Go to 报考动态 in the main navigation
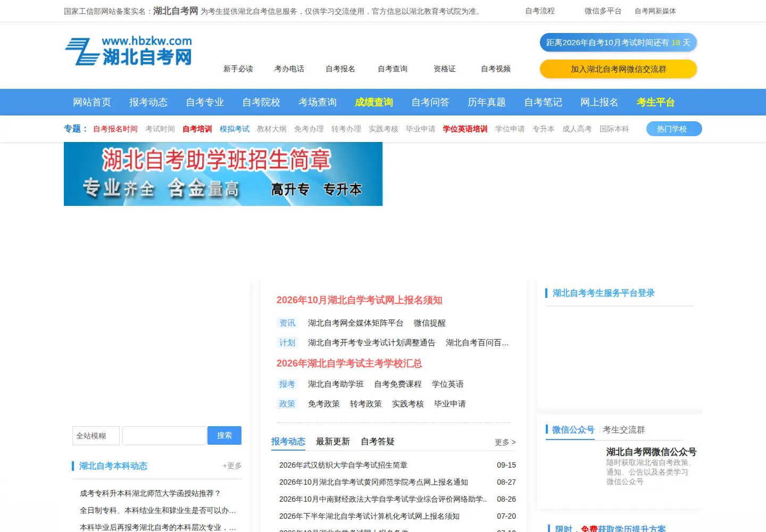The width and height of the screenshot is (766, 532). 148,102
